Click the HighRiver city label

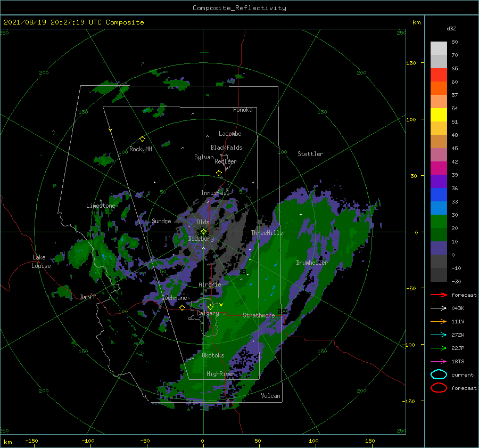point(221,374)
